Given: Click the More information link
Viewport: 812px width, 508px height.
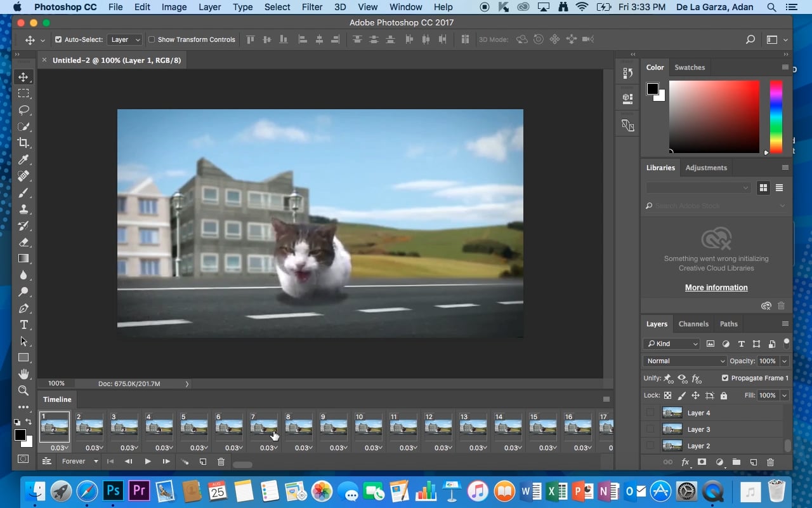Looking at the screenshot, I should pos(716,288).
